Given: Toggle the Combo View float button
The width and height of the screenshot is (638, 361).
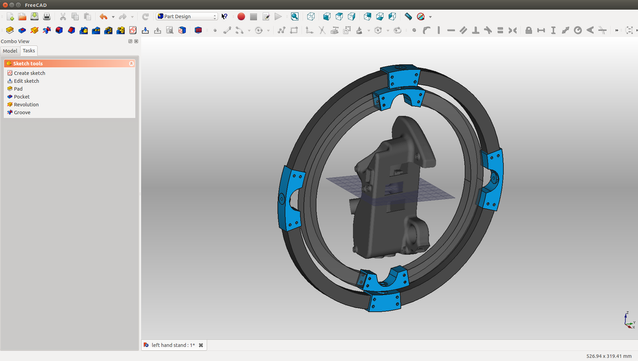Looking at the screenshot, I should (130, 41).
